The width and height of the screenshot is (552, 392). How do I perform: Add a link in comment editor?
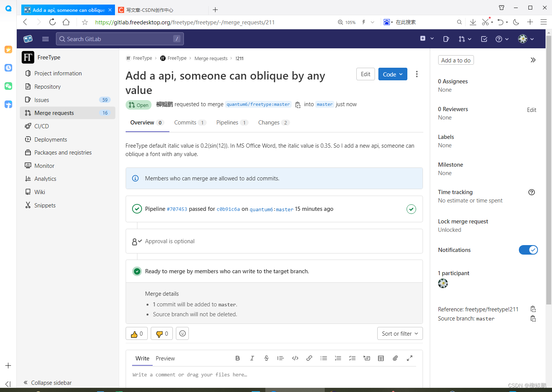tap(310, 358)
